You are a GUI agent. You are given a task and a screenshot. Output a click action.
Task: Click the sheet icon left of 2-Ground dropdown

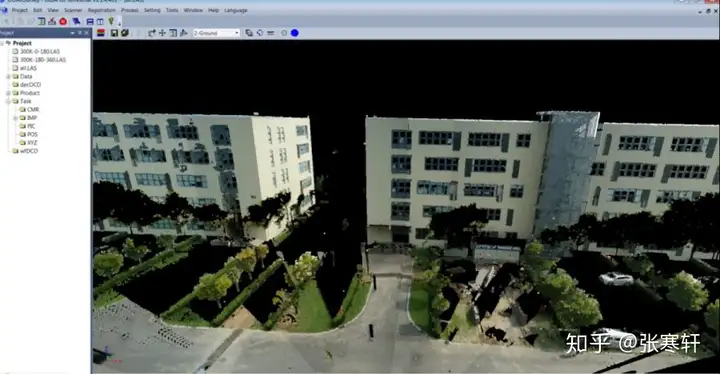tap(173, 33)
